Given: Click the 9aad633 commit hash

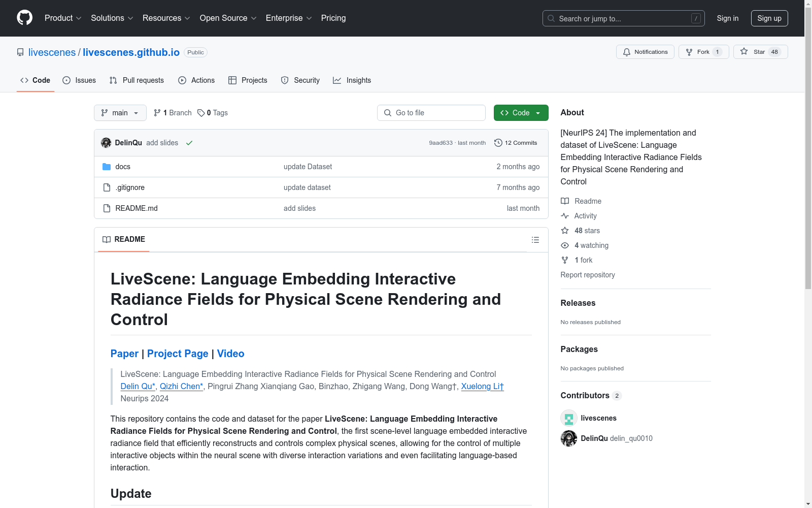Looking at the screenshot, I should pyautogui.click(x=441, y=143).
